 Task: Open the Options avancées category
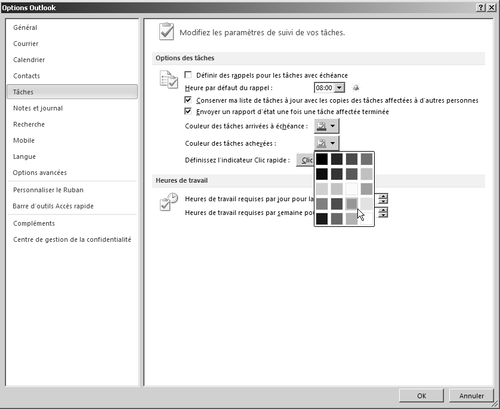[x=40, y=173]
